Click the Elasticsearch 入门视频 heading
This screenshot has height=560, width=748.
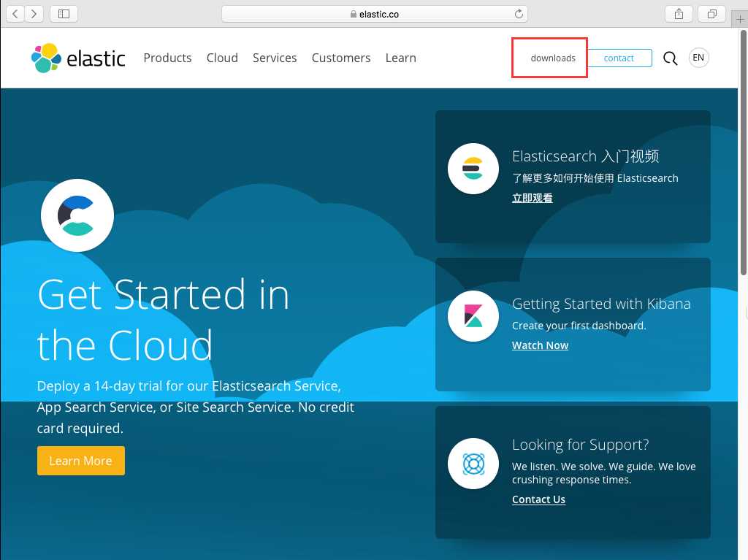(x=585, y=156)
